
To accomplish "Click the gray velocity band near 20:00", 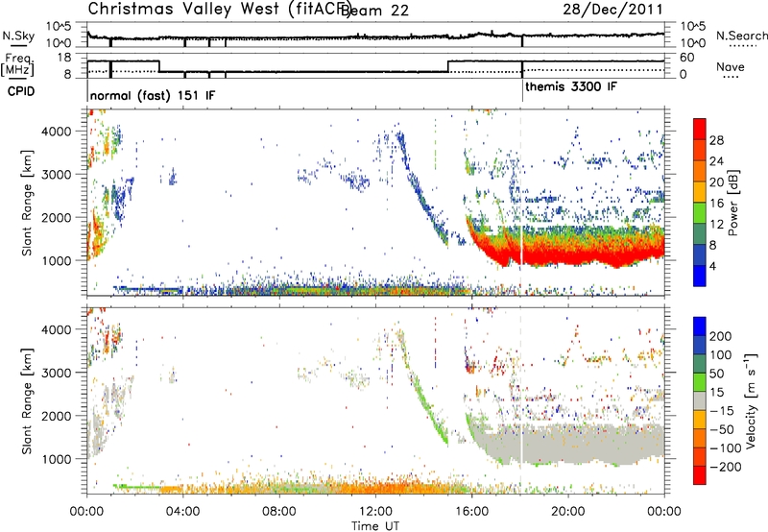I will click(568, 444).
